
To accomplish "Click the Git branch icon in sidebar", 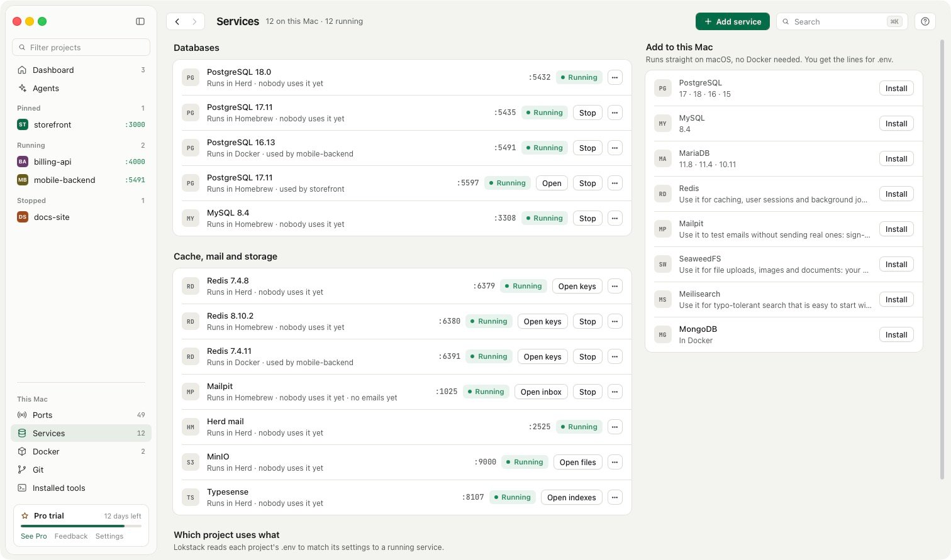I will [x=22, y=469].
